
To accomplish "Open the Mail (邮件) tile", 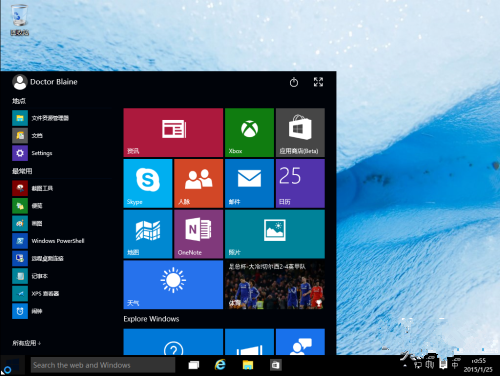I will point(249,183).
